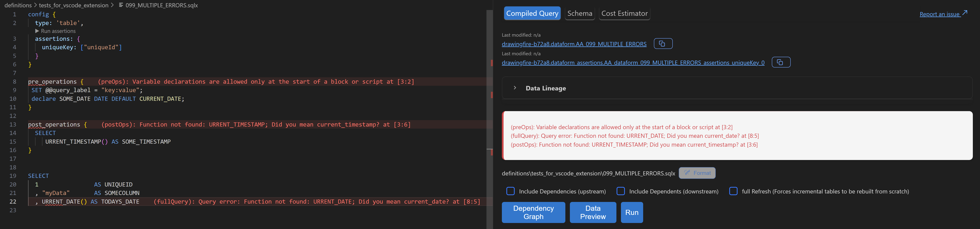This screenshot has width=980, height=229.
Task: Check the full Refresh option
Action: [x=733, y=191]
